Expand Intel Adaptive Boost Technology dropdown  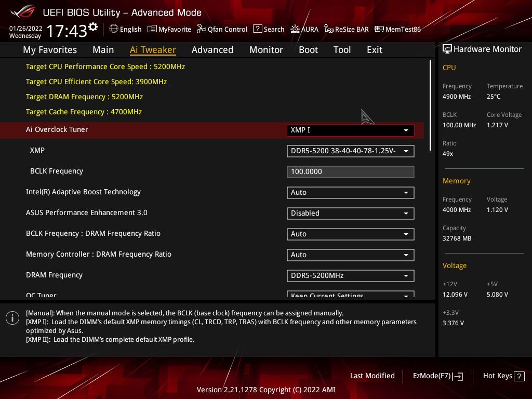click(x=351, y=192)
